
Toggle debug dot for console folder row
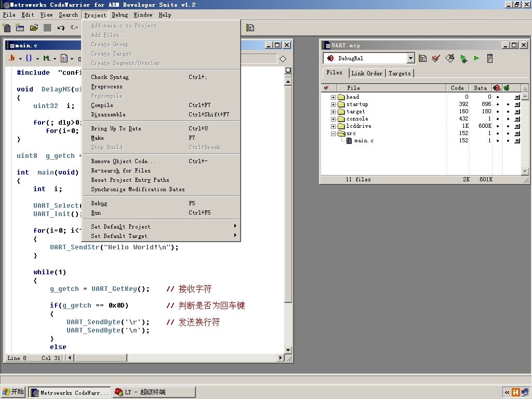click(x=508, y=119)
